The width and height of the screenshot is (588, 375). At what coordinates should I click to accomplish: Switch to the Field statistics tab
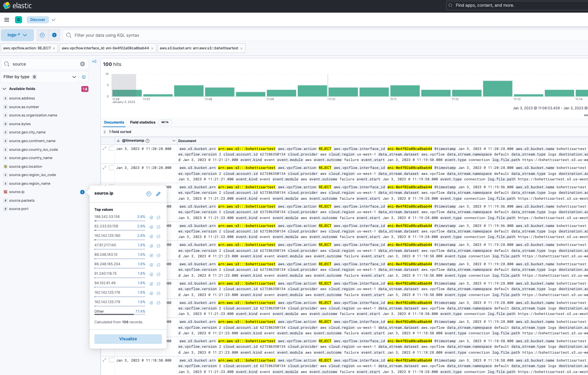pos(143,122)
